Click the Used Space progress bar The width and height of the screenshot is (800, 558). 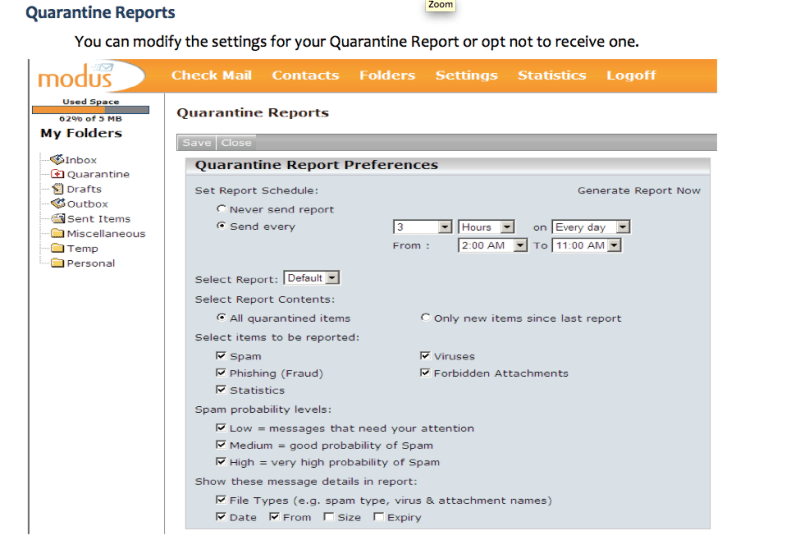pyautogui.click(x=91, y=110)
